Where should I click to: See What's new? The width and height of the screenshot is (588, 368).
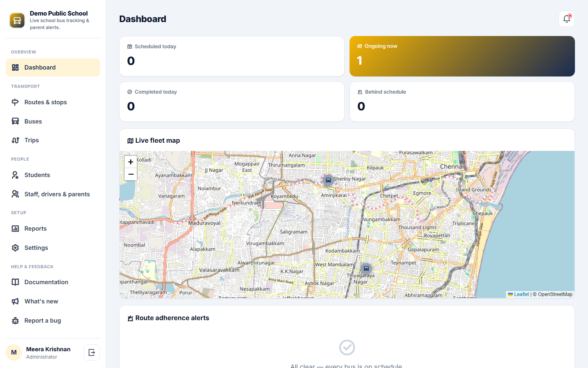[53, 301]
